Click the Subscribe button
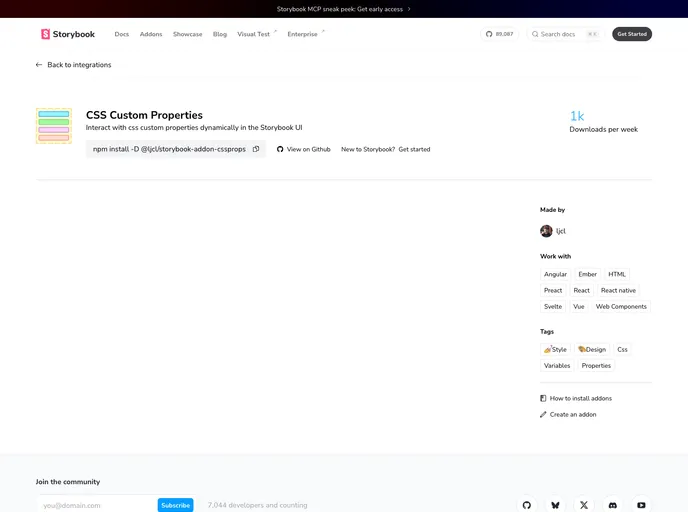The image size is (688, 512). (176, 505)
